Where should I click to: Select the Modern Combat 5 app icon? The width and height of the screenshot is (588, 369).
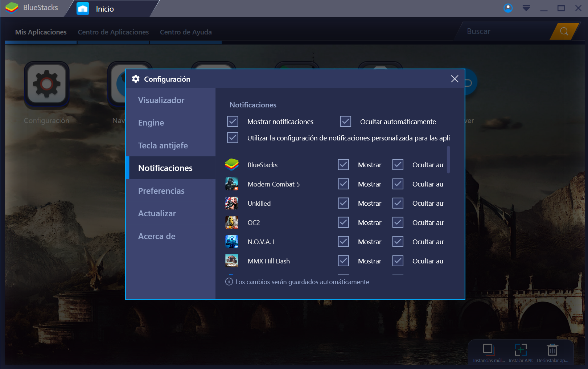(x=232, y=184)
